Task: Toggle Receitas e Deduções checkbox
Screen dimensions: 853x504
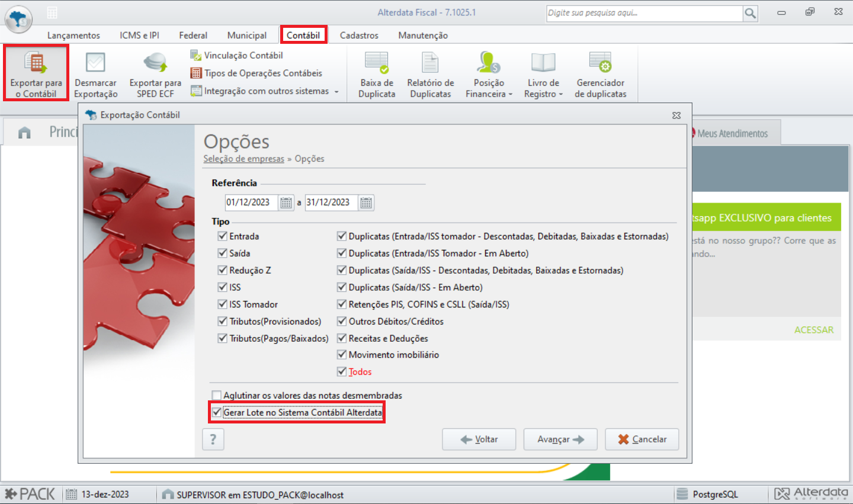Action: pyautogui.click(x=342, y=338)
